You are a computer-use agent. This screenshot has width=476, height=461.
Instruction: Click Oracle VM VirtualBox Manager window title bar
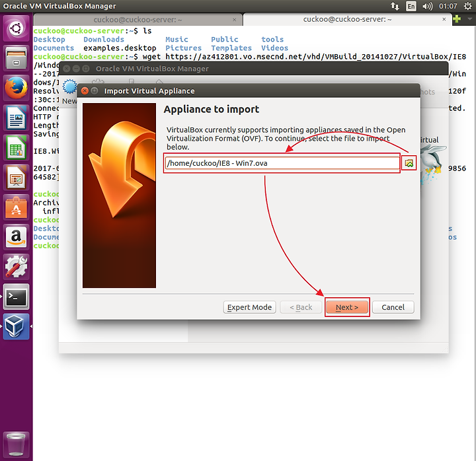pyautogui.click(x=253, y=69)
